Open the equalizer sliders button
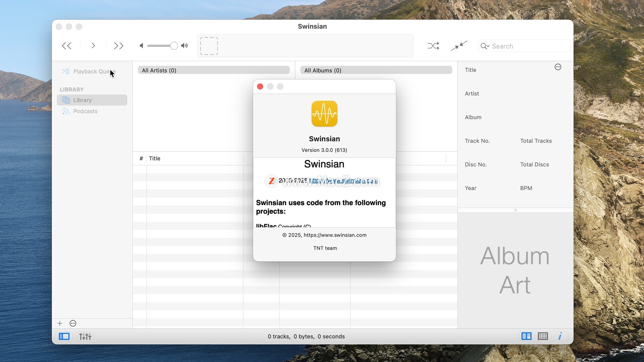This screenshot has width=644, height=362. [x=85, y=337]
